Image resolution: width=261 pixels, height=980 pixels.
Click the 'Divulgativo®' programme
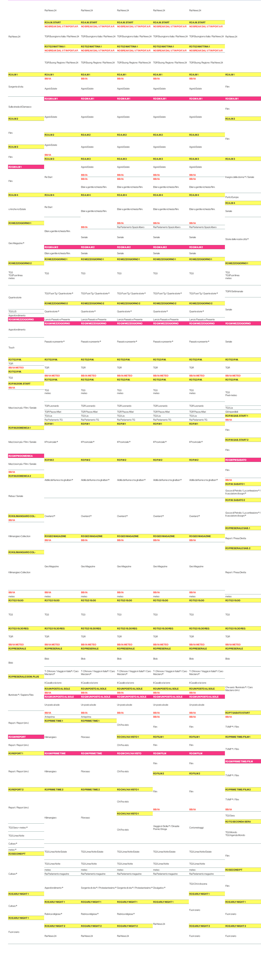(x=159, y=888)
